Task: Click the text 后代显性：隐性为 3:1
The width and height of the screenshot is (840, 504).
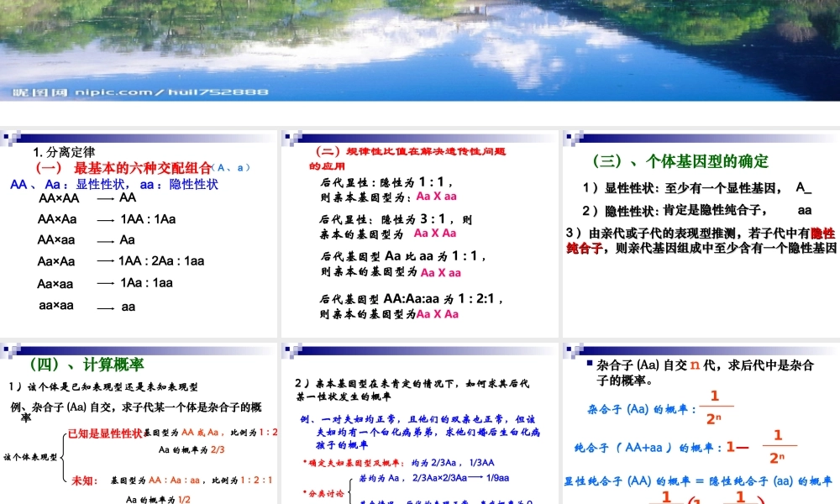Action: (396, 219)
